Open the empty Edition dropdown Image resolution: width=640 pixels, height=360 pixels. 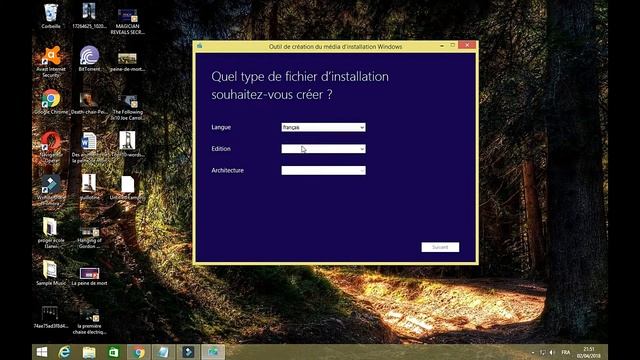(323, 149)
